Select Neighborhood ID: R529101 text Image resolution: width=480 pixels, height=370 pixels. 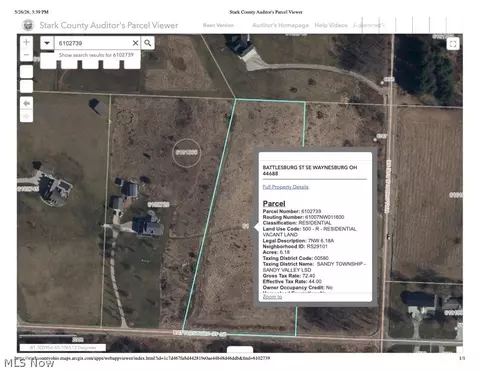click(295, 246)
